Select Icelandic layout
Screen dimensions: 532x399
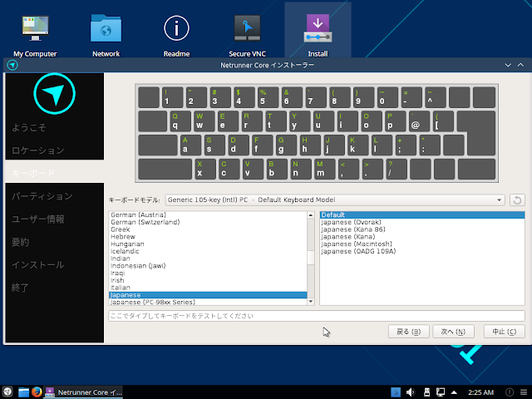(208, 251)
